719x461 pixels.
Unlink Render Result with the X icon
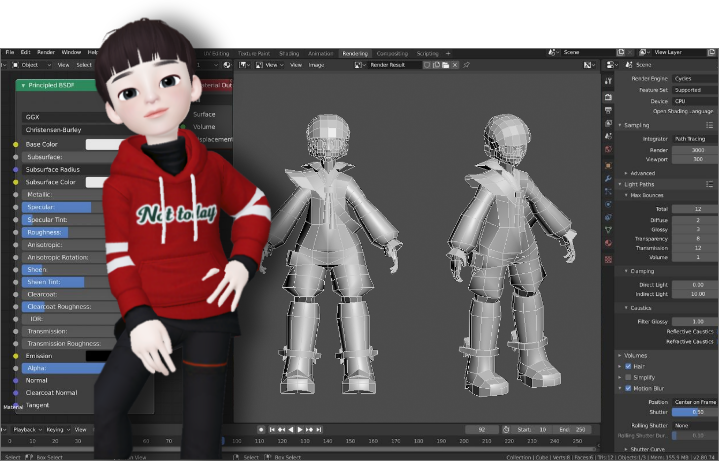455,65
